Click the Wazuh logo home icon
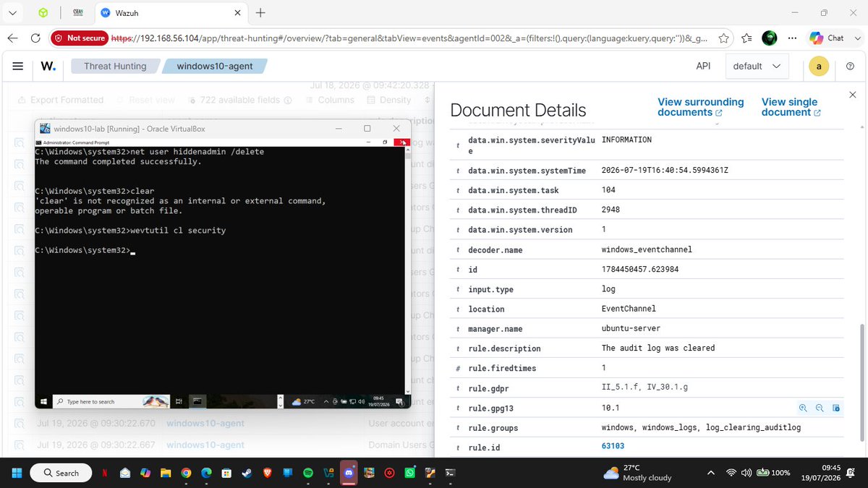The height and width of the screenshot is (488, 868). click(x=48, y=66)
